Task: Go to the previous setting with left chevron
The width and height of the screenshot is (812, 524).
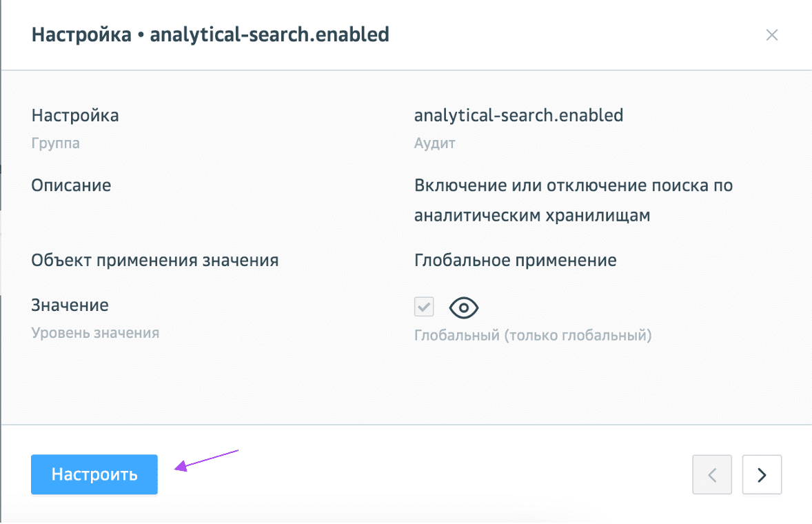Action: coord(713,474)
